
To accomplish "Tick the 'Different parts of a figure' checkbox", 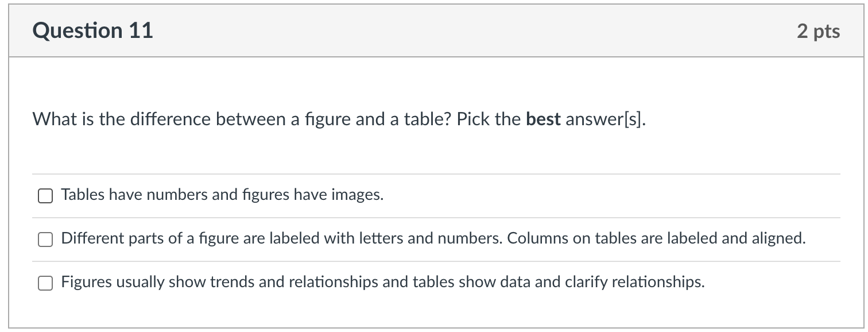I will point(45,240).
